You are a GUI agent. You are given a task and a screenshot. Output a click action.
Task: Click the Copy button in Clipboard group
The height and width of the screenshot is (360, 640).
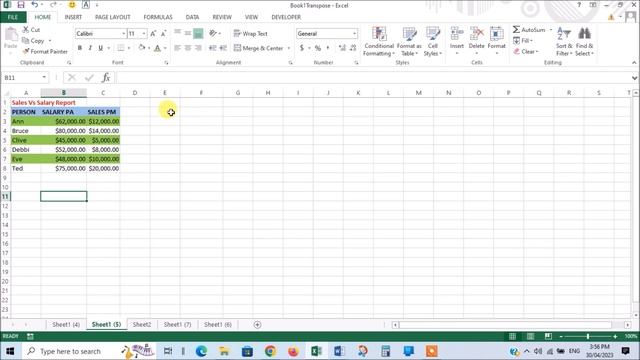click(33, 40)
